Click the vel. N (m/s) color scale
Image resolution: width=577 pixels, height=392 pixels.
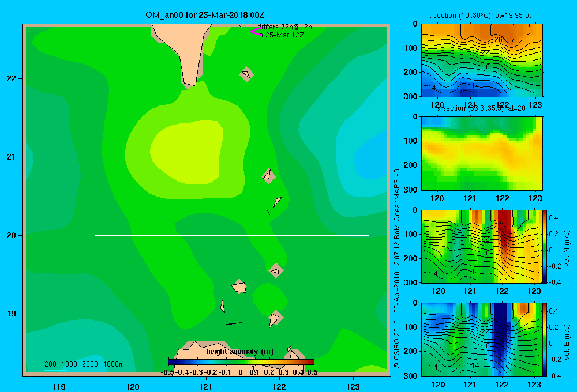545,247
